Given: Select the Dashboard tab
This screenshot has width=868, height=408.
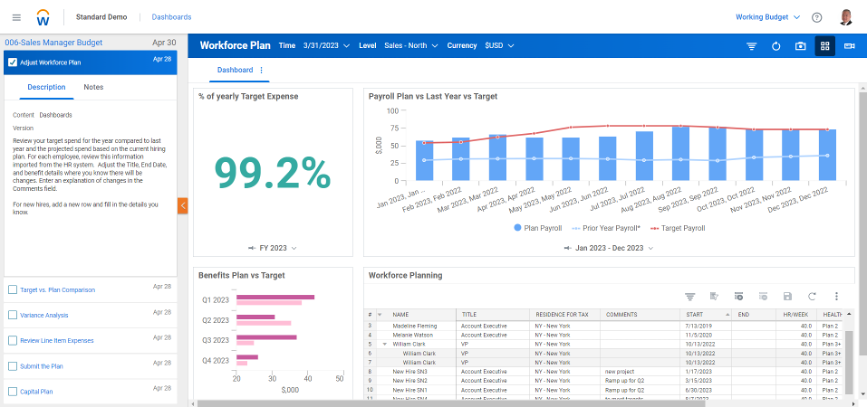Looking at the screenshot, I should [235, 70].
